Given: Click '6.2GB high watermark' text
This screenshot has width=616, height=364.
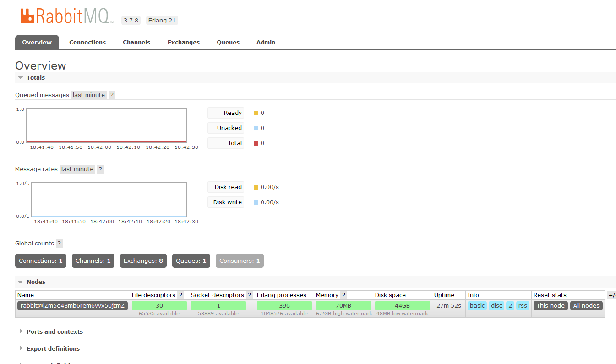Looking at the screenshot, I should pyautogui.click(x=344, y=314).
